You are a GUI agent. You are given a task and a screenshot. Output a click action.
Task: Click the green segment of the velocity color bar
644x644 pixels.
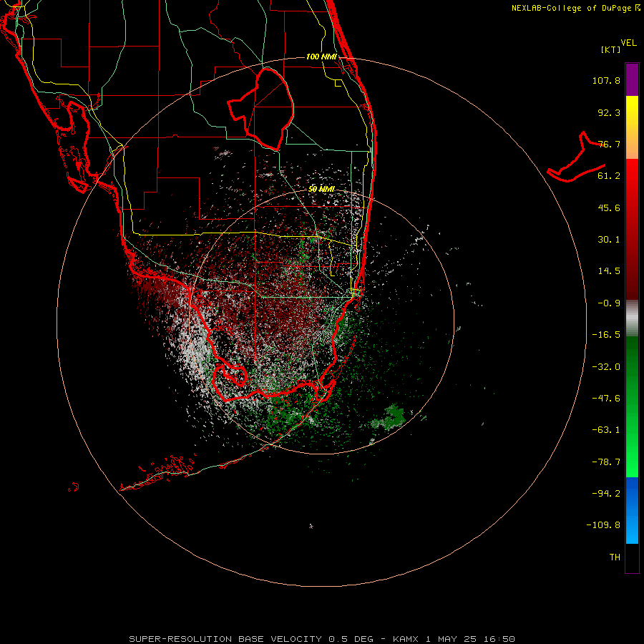pyautogui.click(x=632, y=406)
